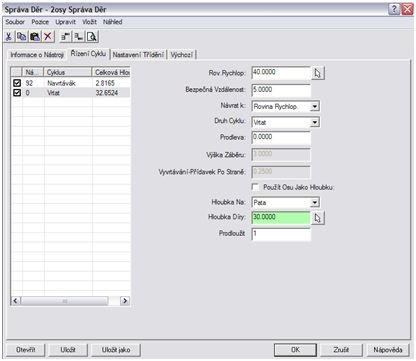Click the toolbar icon right of Delete

66,37
